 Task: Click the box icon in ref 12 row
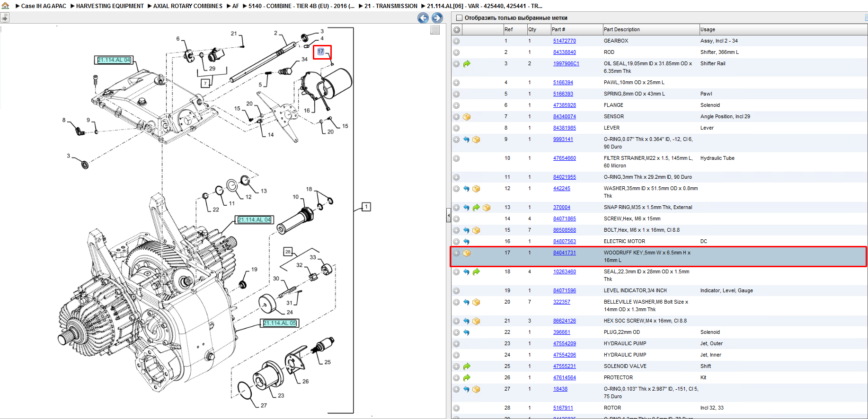tap(476, 189)
